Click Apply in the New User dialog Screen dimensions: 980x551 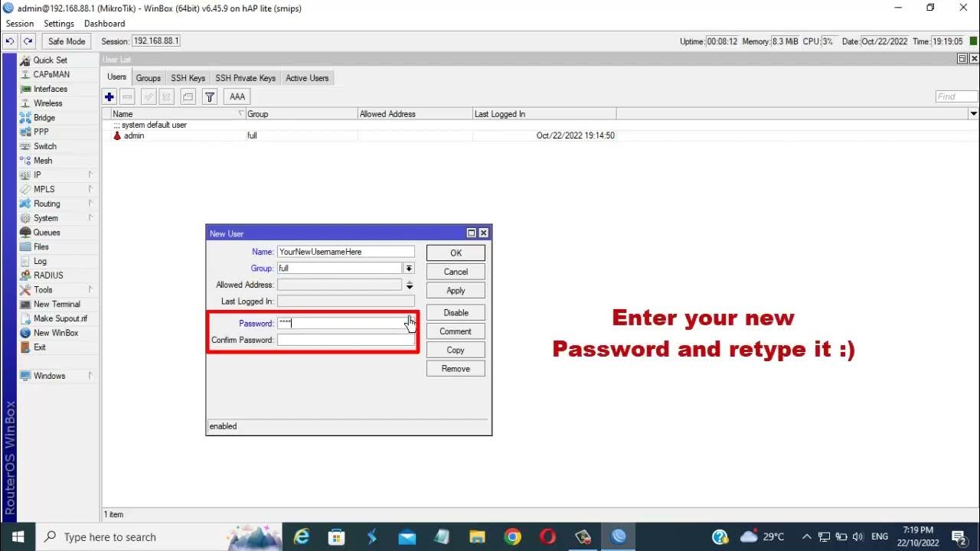point(456,290)
